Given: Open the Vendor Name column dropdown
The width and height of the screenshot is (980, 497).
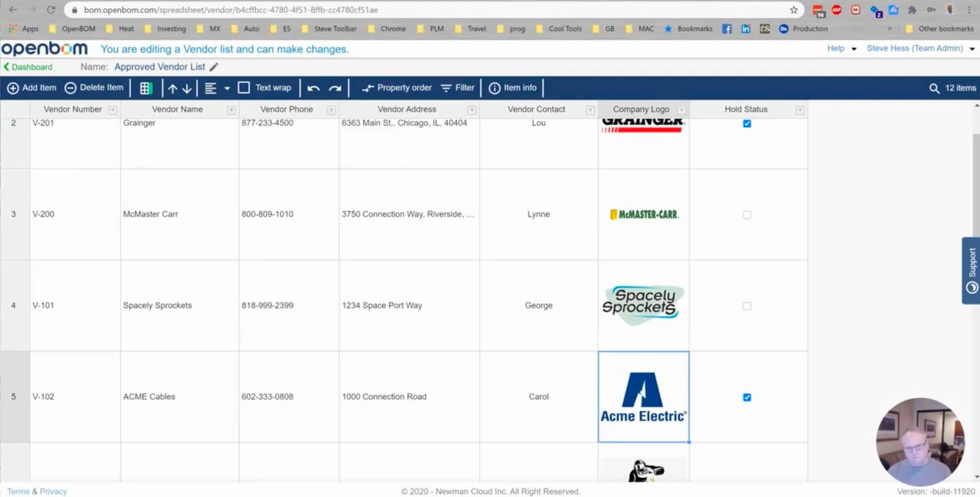Looking at the screenshot, I should (x=231, y=110).
